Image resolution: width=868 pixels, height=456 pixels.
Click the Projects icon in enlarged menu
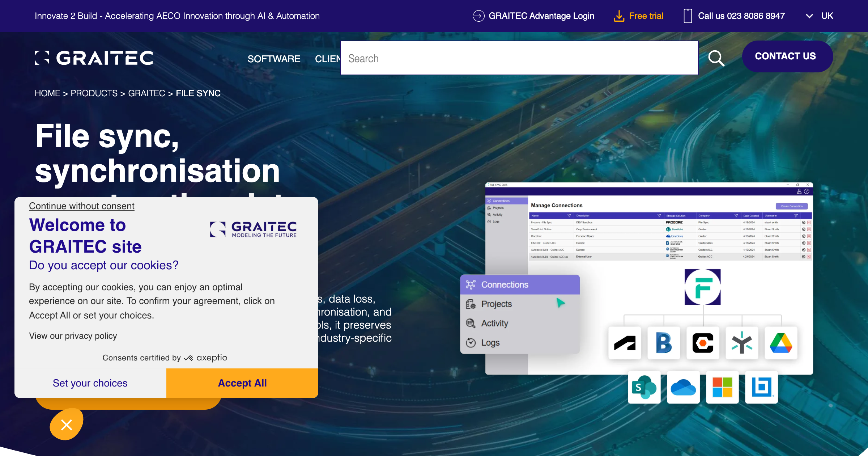[471, 304]
